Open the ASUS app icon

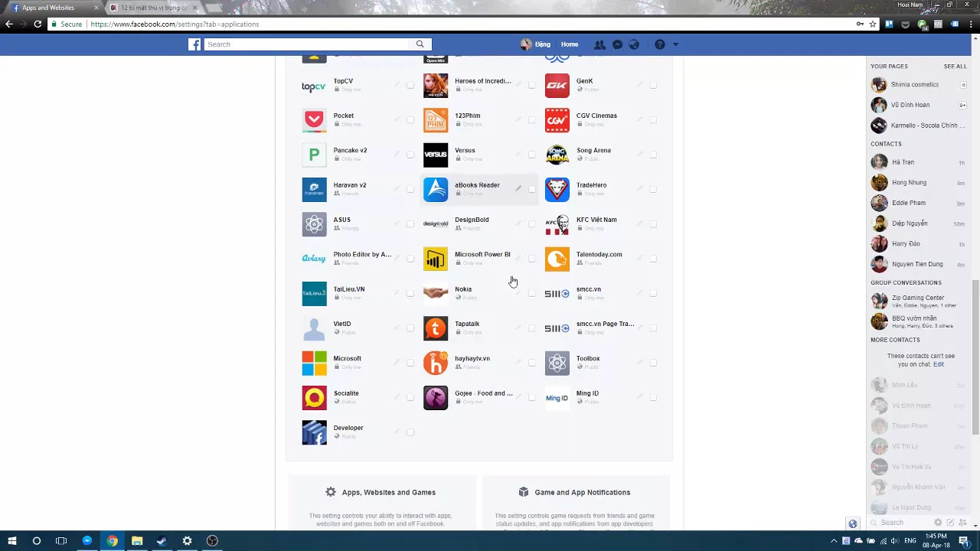pos(314,224)
